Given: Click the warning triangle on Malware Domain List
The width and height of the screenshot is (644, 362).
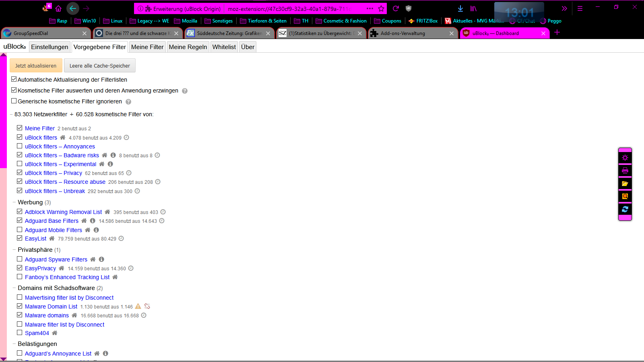Looking at the screenshot, I should tap(138, 306).
